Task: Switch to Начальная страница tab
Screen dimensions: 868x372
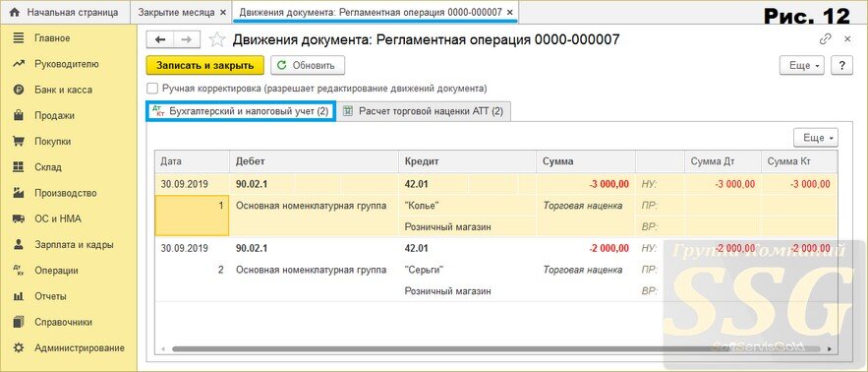Action: 65,12
